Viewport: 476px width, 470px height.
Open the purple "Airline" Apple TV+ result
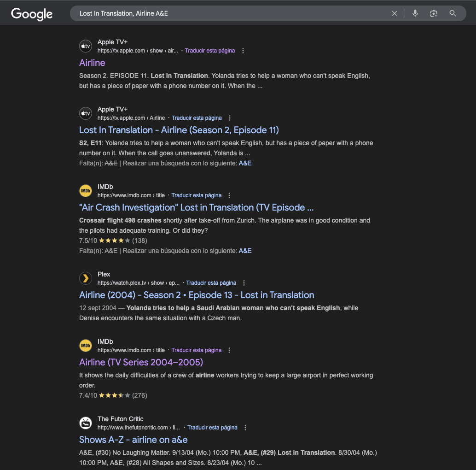click(x=92, y=63)
